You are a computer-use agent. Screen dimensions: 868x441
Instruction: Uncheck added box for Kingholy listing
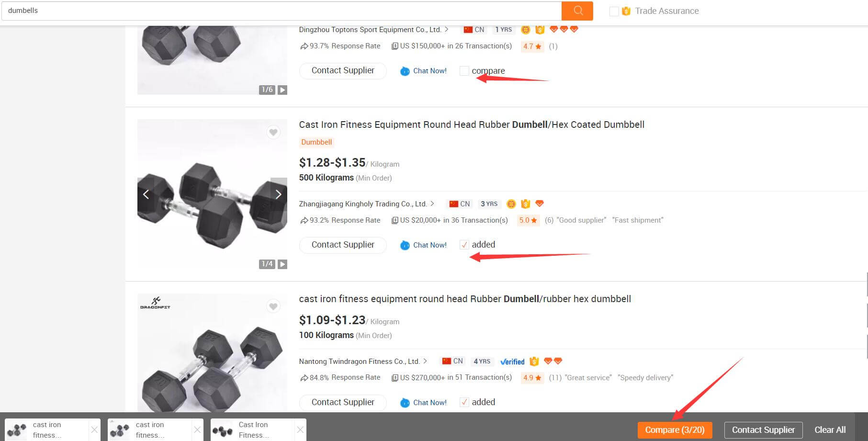click(464, 245)
